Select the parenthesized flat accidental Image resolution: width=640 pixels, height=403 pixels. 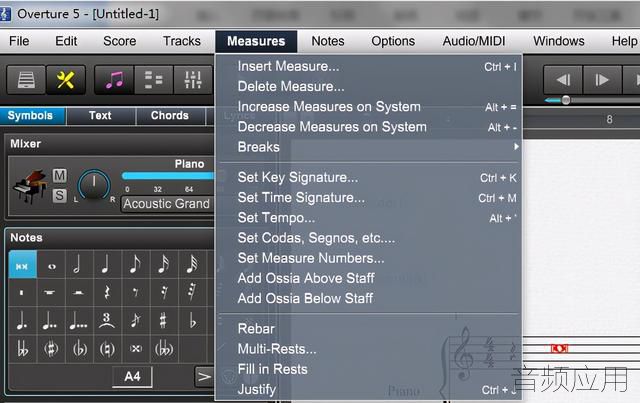tap(79, 349)
